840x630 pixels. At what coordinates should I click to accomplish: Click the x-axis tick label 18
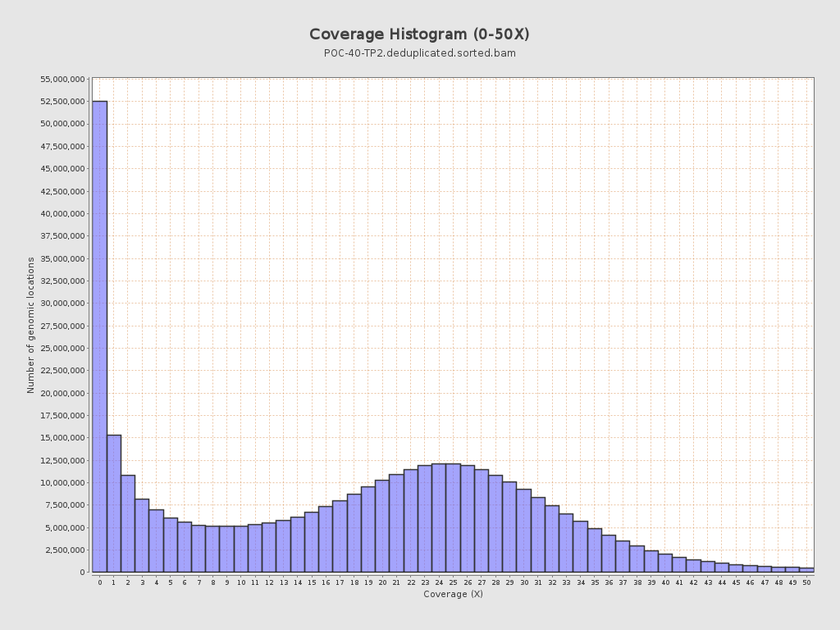pos(354,582)
